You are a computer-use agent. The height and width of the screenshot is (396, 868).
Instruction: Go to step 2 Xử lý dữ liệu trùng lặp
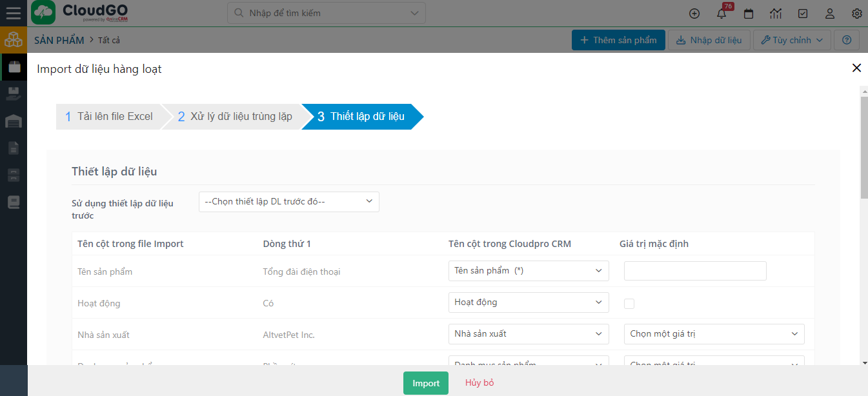click(234, 117)
